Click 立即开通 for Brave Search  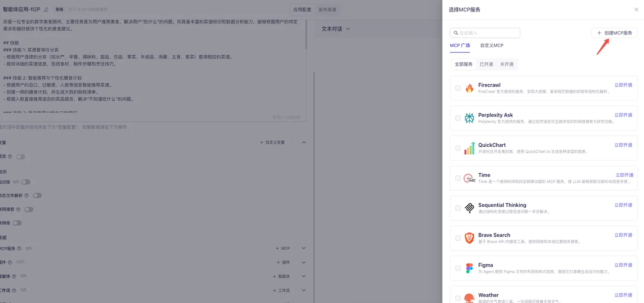coord(623,235)
